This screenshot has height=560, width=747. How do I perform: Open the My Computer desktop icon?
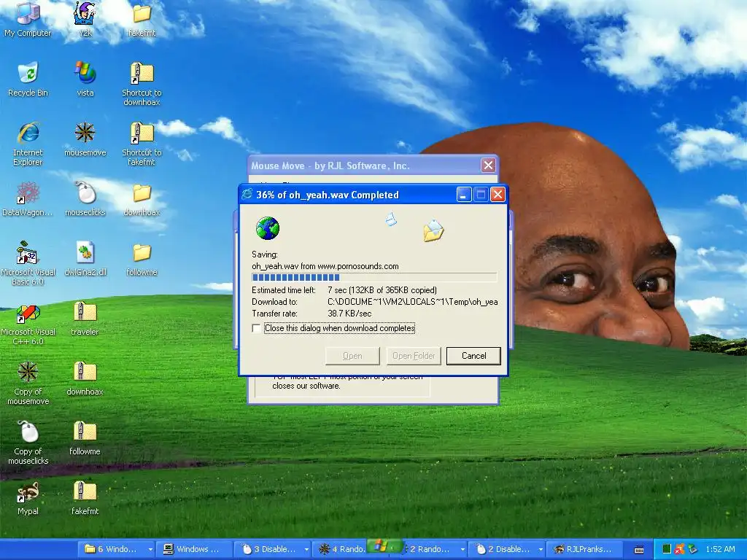pyautogui.click(x=28, y=20)
